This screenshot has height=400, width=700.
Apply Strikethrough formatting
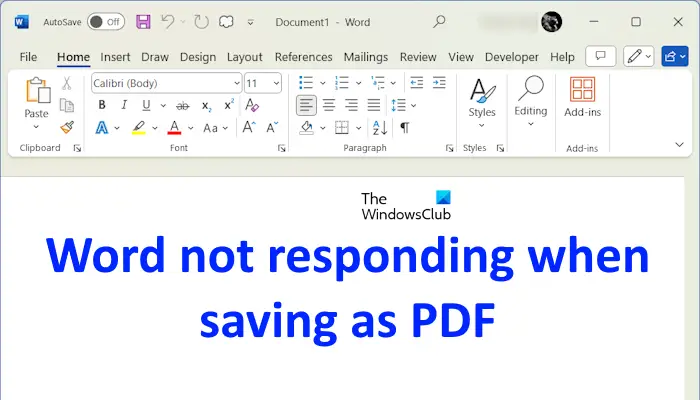[183, 106]
